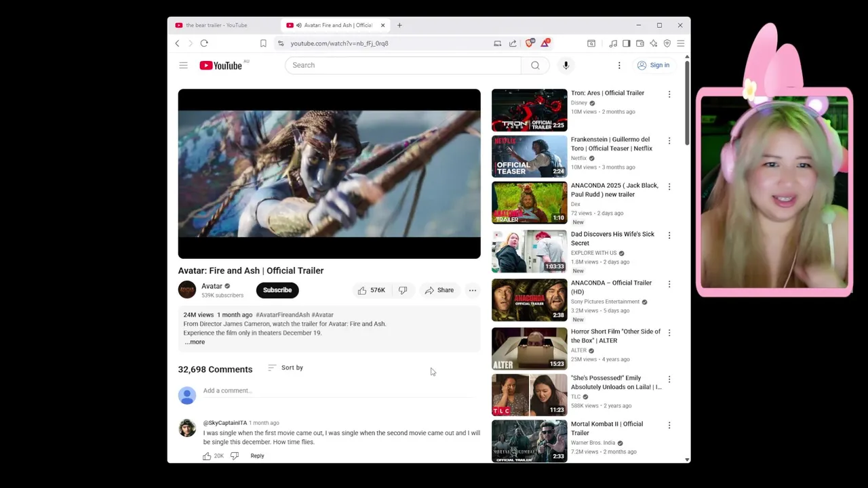Open a new browser tab
The image size is (868, 488).
click(x=399, y=25)
